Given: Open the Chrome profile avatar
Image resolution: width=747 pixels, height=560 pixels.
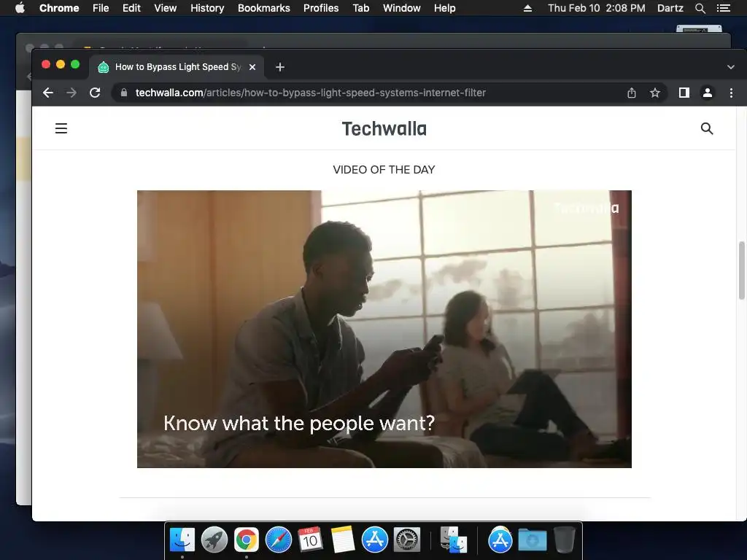Looking at the screenshot, I should (708, 93).
